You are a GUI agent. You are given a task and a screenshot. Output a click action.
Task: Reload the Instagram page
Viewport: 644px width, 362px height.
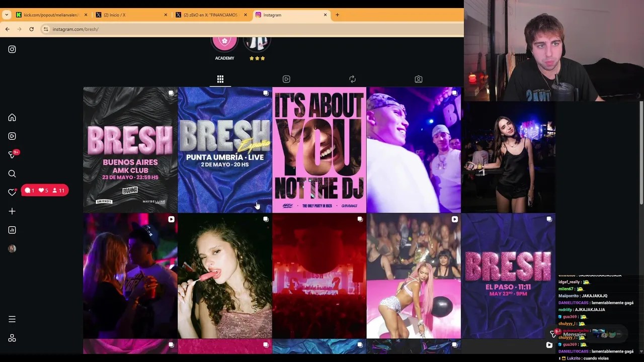pyautogui.click(x=31, y=29)
